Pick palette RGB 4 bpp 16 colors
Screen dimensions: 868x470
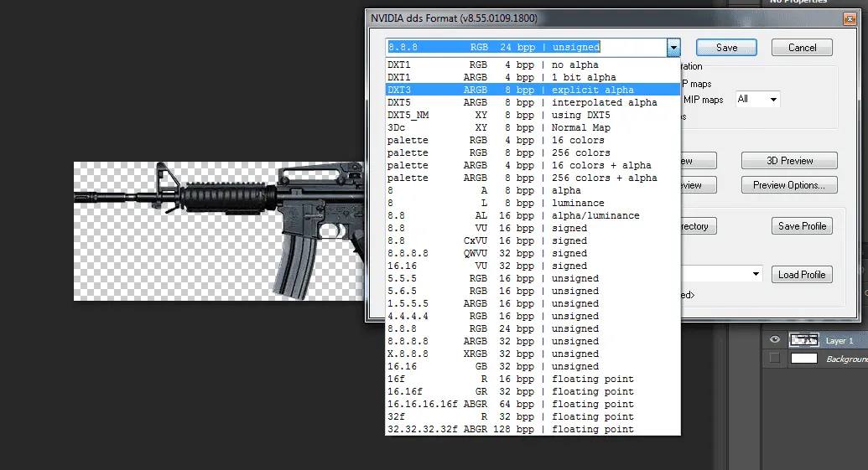click(x=533, y=140)
